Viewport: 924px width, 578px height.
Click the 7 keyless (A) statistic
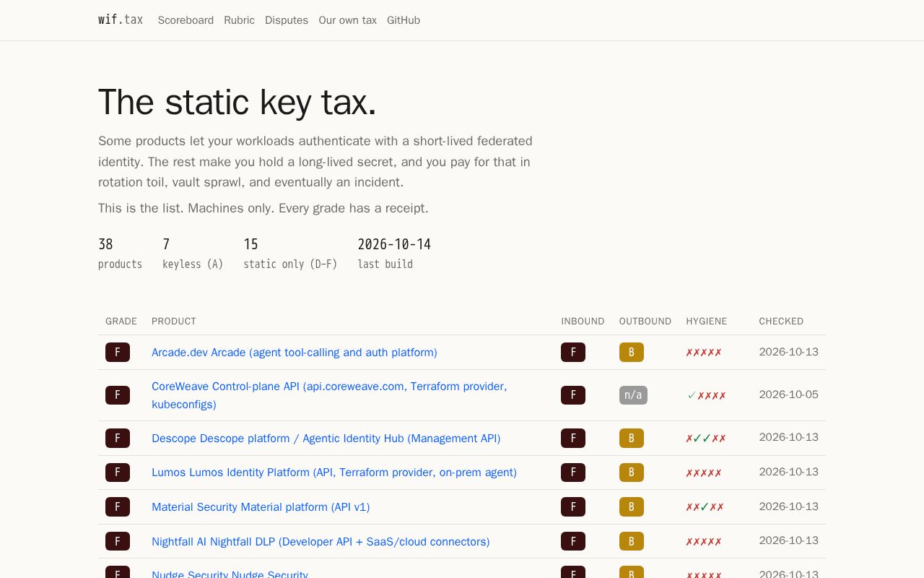click(x=193, y=254)
